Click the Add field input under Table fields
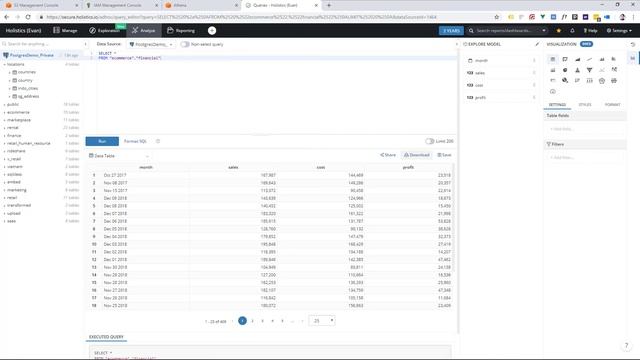This screenshot has height=360, width=640. (x=584, y=129)
